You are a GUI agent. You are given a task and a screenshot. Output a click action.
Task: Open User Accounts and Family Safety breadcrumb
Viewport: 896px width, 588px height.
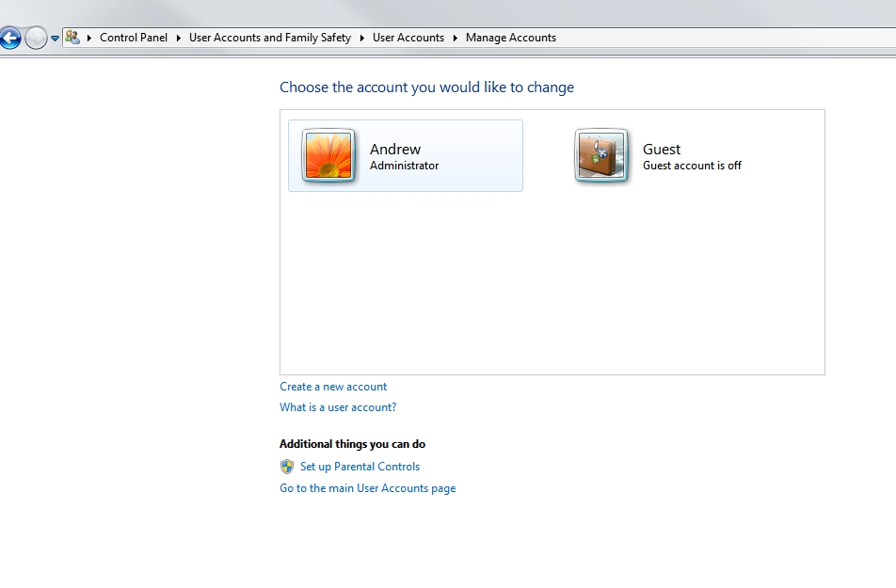[x=270, y=38]
